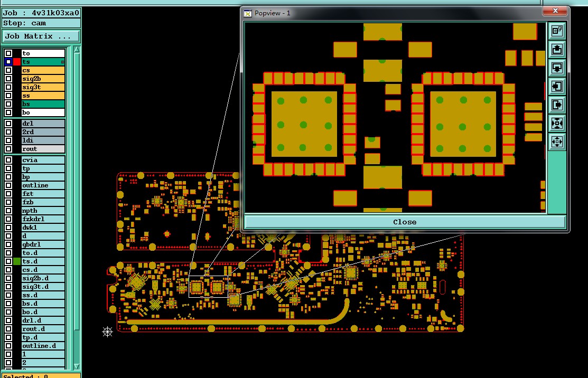Select the cvia layer name
Screen dimensions: 588x378
click(x=43, y=160)
